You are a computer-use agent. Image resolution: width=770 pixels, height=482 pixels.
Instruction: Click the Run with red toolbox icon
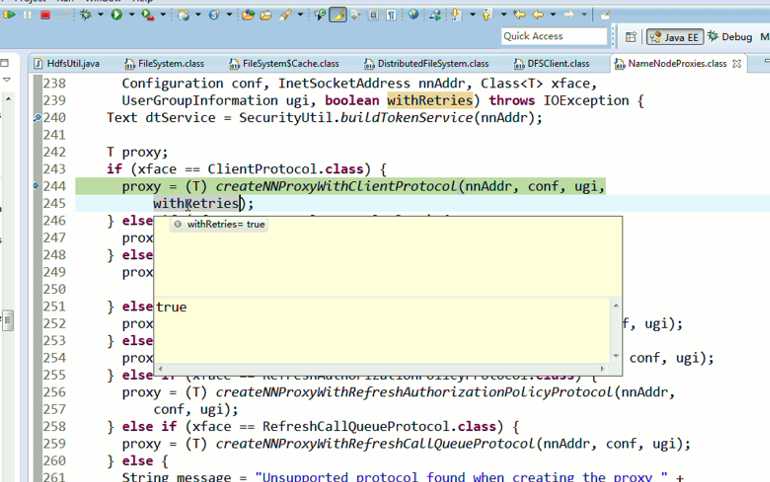(147, 15)
